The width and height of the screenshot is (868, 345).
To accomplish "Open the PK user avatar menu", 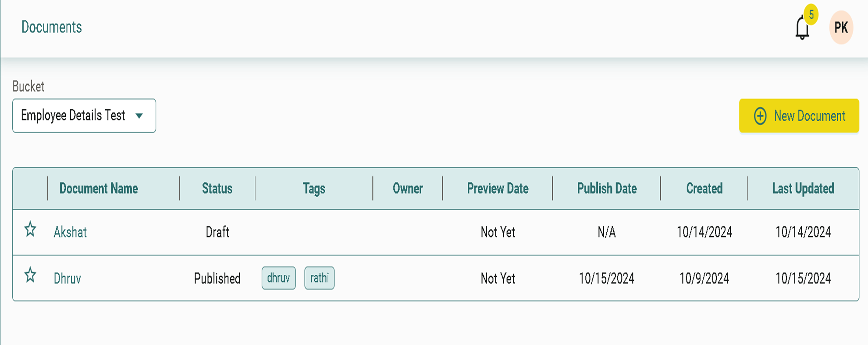I will click(x=841, y=28).
